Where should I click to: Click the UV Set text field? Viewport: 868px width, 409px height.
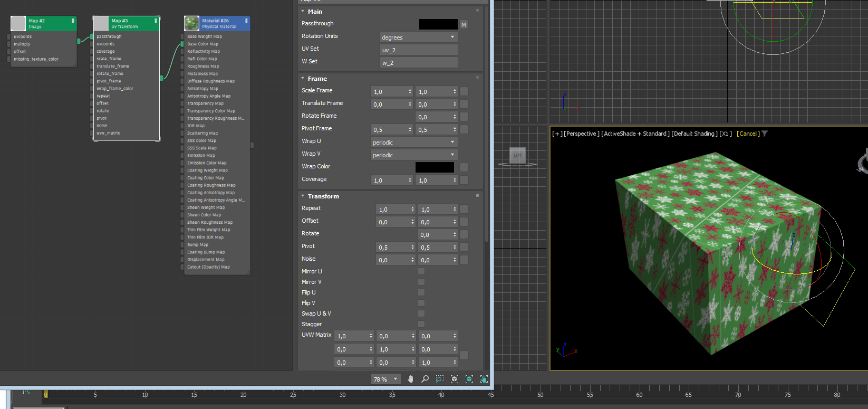point(418,50)
